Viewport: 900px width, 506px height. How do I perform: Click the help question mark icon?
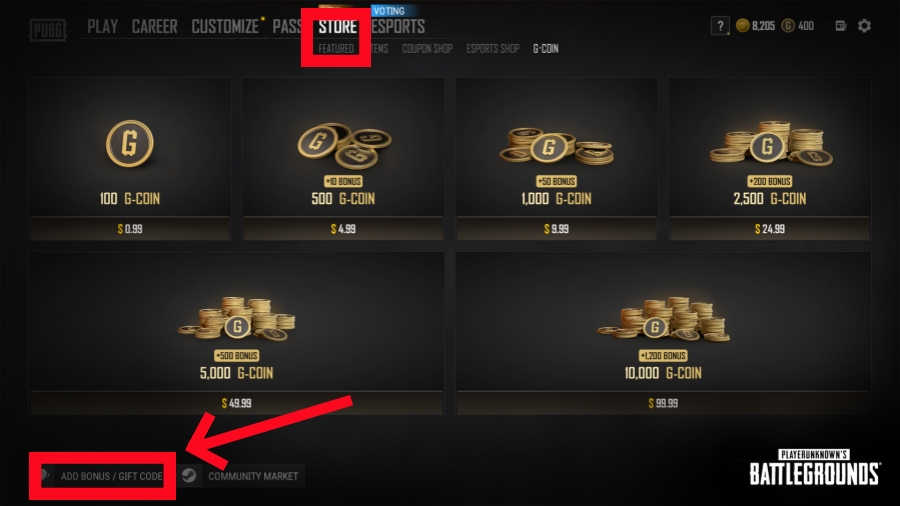[x=720, y=26]
